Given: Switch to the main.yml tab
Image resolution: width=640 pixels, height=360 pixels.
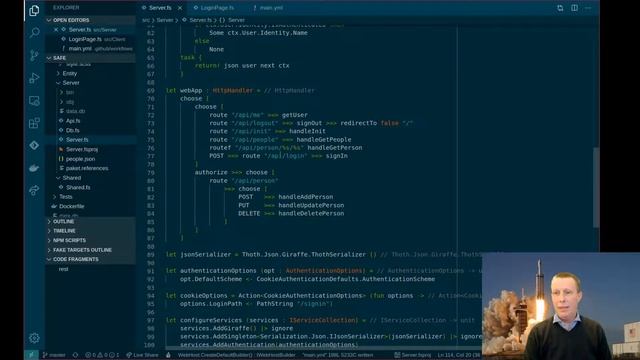Looking at the screenshot, I should click(271, 8).
